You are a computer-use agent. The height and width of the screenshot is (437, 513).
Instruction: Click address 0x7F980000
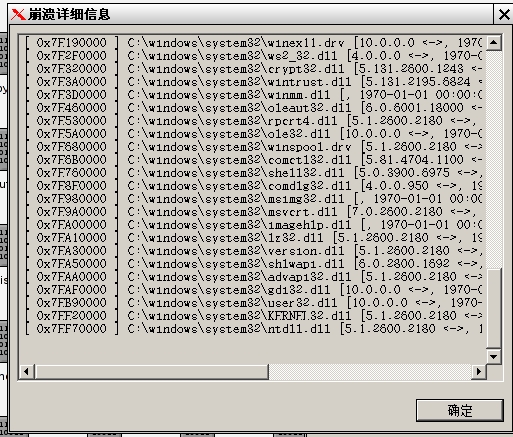pyautogui.click(x=71, y=199)
